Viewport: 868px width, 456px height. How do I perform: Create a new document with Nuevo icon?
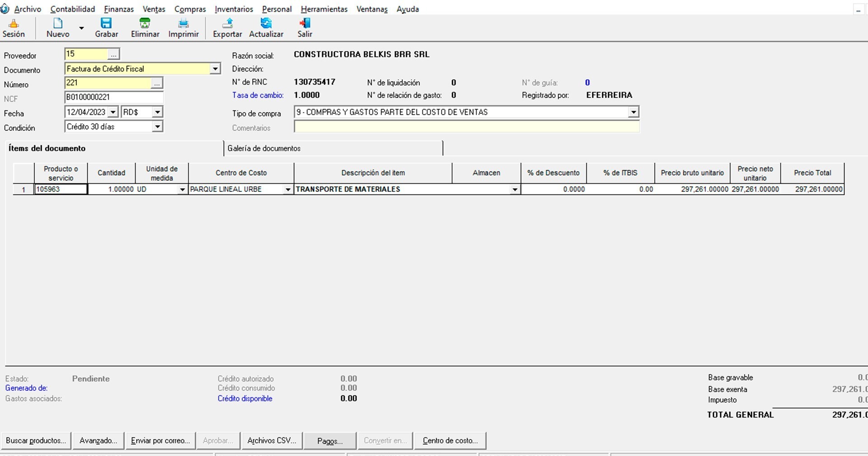click(x=58, y=28)
